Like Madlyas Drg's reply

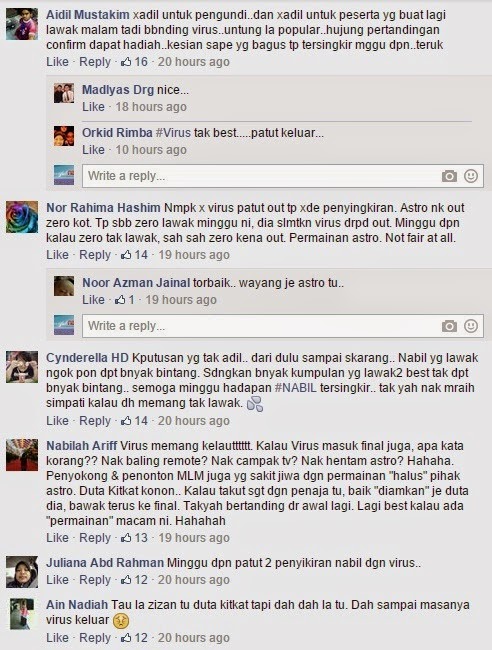click(93, 107)
